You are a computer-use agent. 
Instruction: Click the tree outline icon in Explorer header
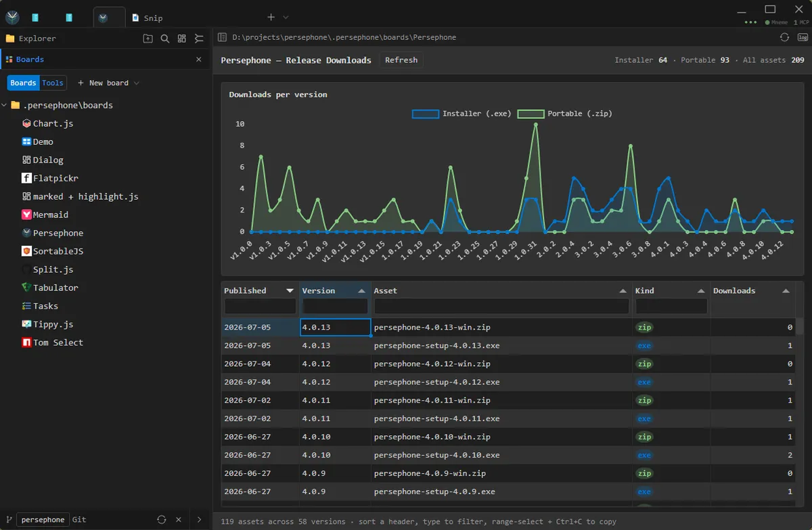tap(199, 39)
